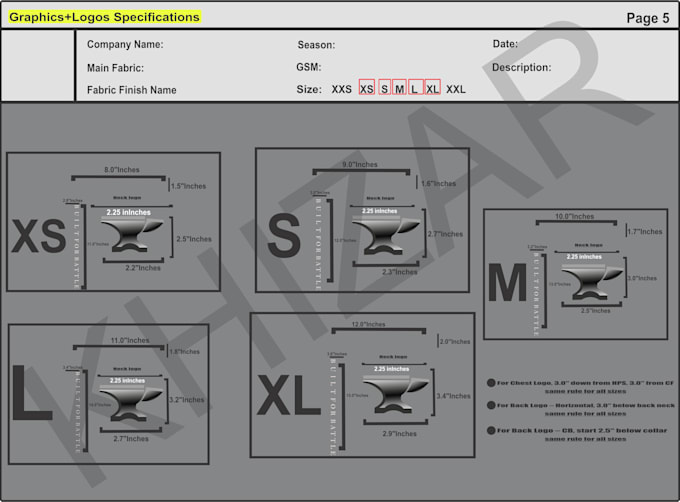Click the 2.5"Inches height label in XS panel
680x502 pixels.
click(x=194, y=239)
